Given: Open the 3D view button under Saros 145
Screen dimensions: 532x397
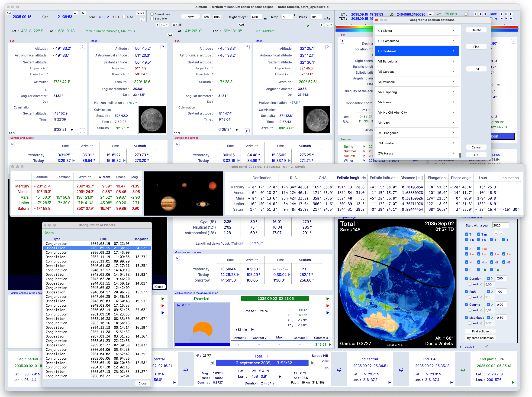Looking at the screenshot, I should pos(326,368).
